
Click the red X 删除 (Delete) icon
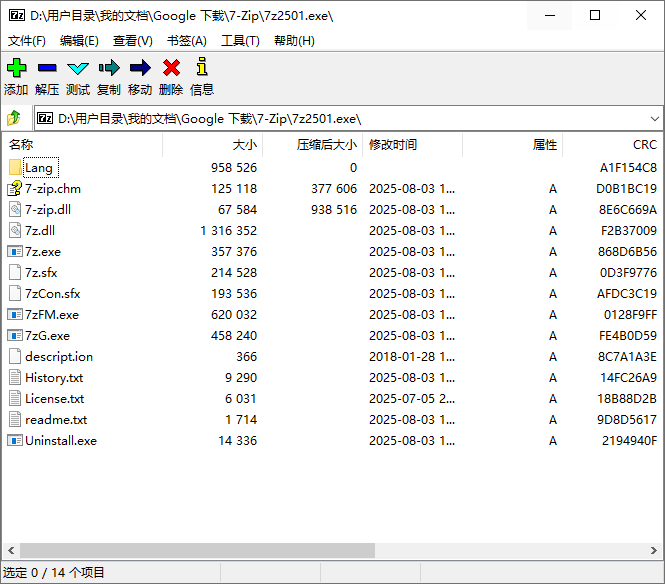click(x=171, y=68)
